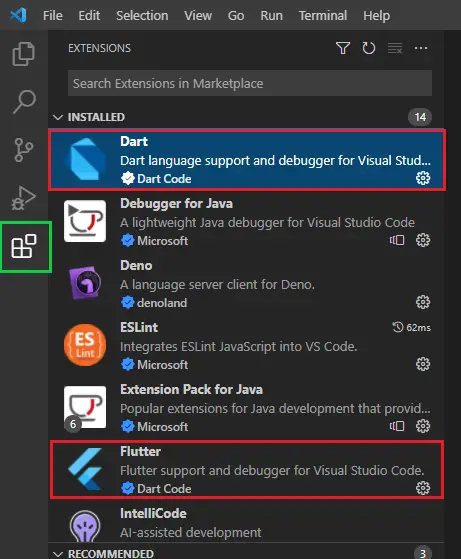Click the VS Code logo icon

pyautogui.click(x=18, y=15)
